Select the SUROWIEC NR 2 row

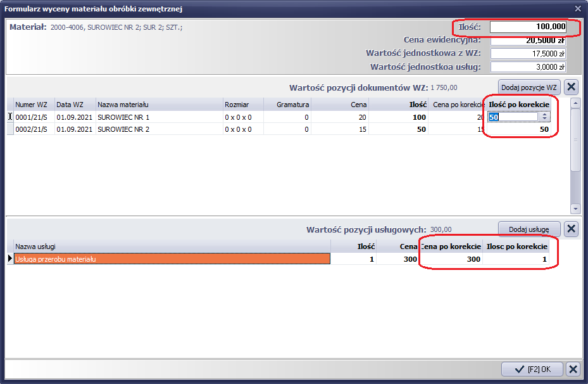click(158, 129)
